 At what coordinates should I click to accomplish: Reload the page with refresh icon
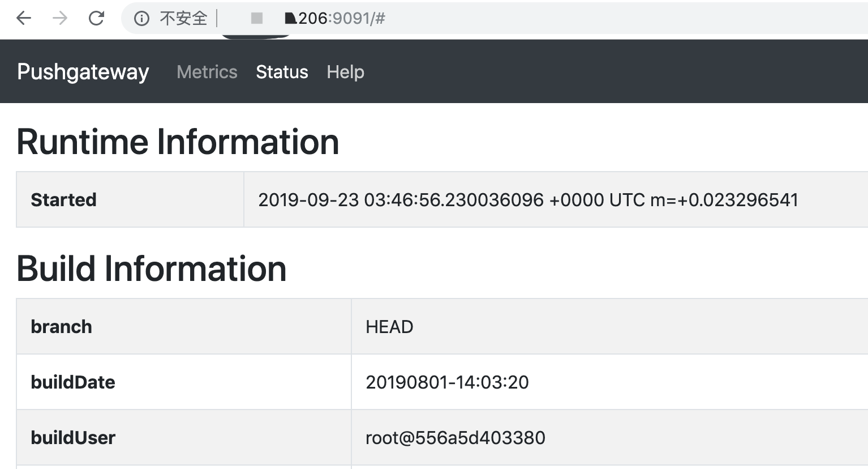click(96, 18)
